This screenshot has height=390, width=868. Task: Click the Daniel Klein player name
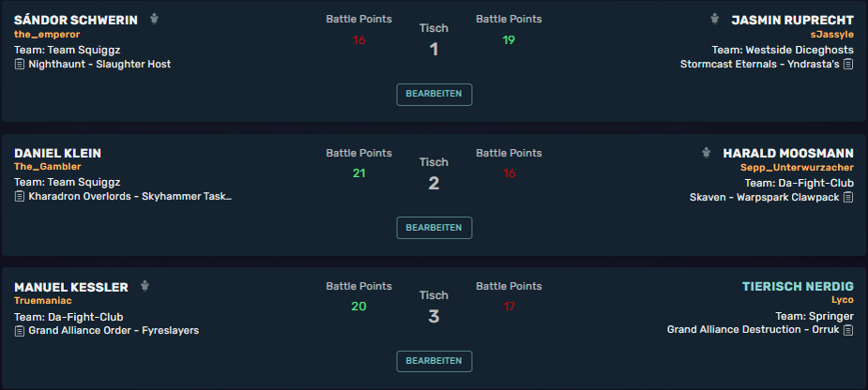pos(57,153)
